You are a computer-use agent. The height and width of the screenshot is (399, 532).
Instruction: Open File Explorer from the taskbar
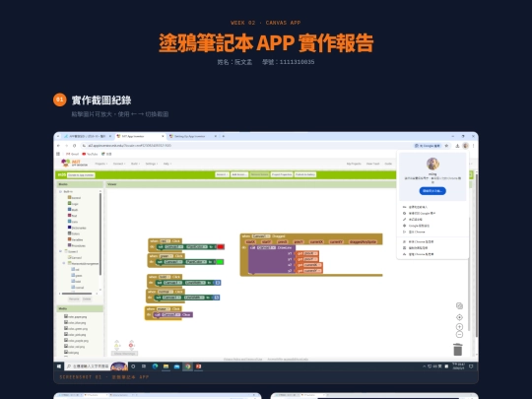[x=166, y=366]
